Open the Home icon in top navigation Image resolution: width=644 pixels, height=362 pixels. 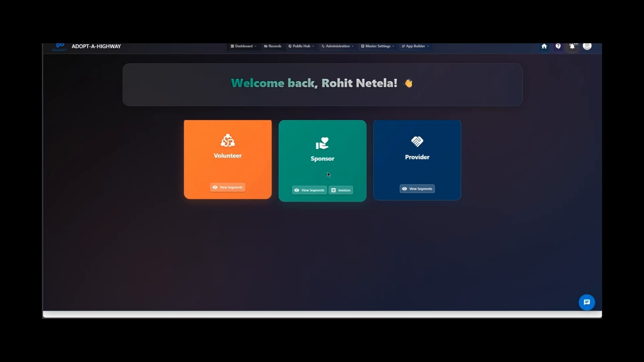(x=544, y=46)
